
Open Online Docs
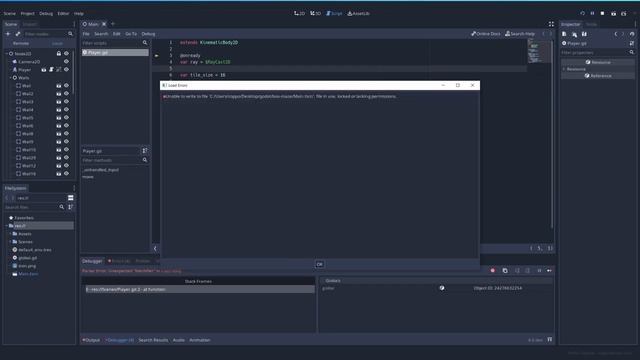(485, 34)
